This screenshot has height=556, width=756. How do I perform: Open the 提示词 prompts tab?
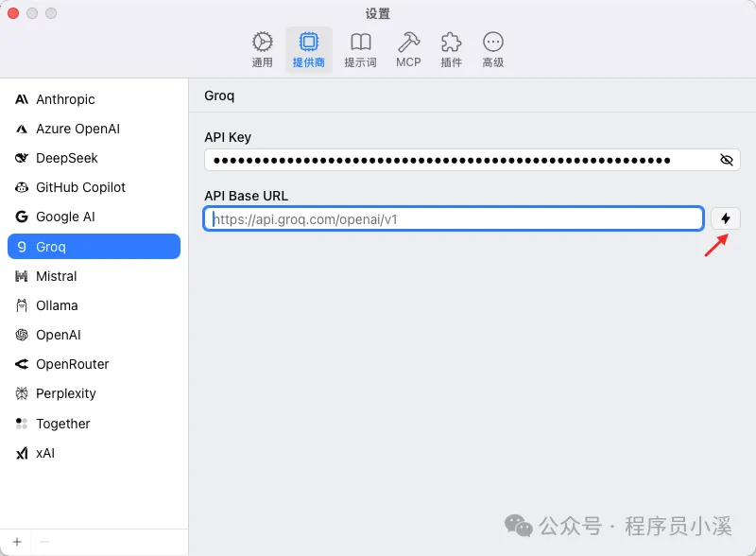(x=360, y=50)
